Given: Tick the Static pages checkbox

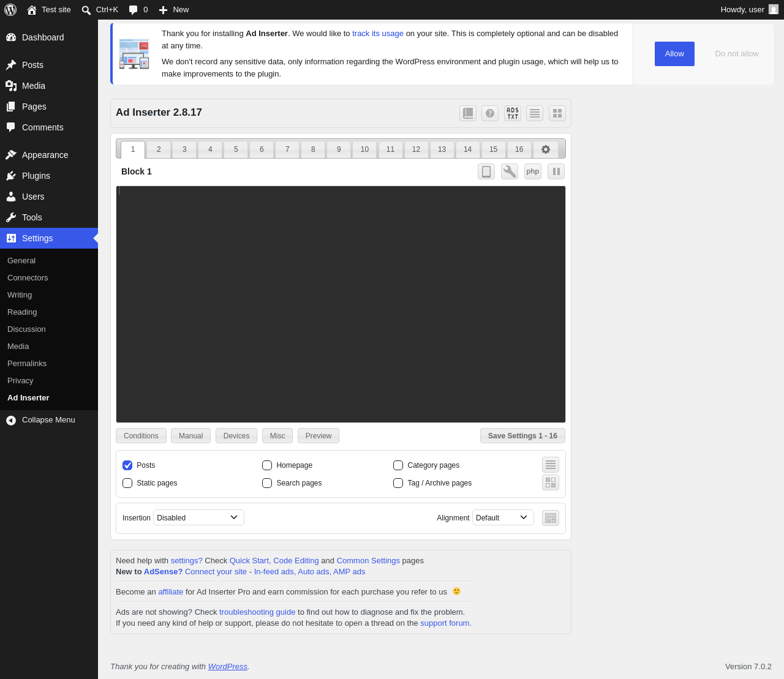Looking at the screenshot, I should coord(127,483).
